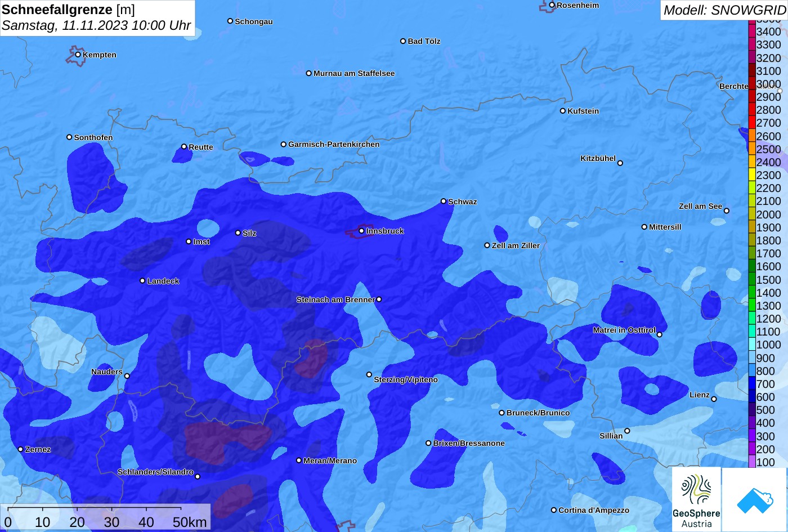788x532 pixels.
Task: Click the Zernez marker dot
Action: (x=21, y=449)
